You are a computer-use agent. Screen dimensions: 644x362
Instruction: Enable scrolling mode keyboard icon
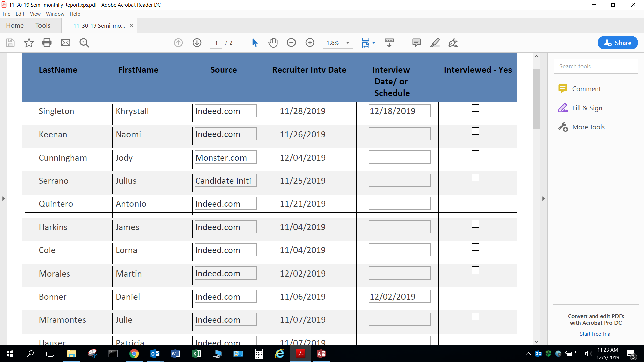[389, 43]
